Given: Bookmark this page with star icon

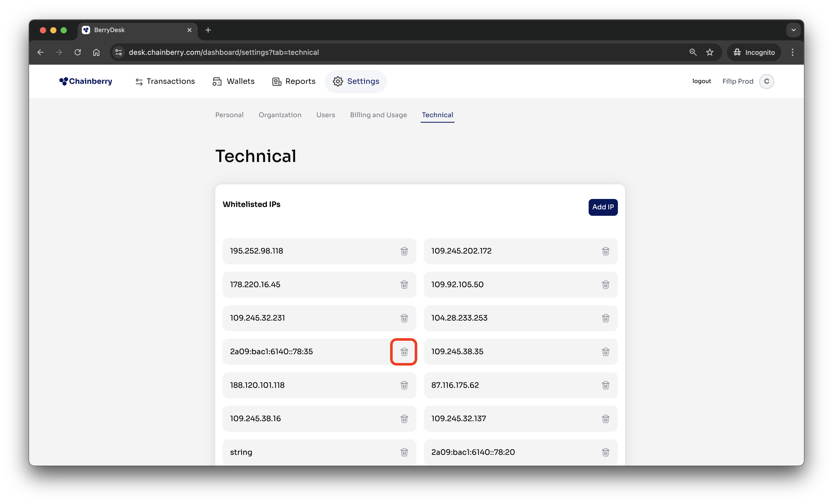Looking at the screenshot, I should coord(710,52).
